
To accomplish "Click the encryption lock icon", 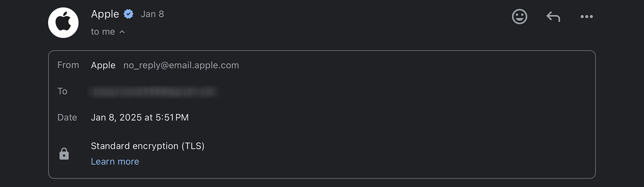I will pyautogui.click(x=64, y=154).
